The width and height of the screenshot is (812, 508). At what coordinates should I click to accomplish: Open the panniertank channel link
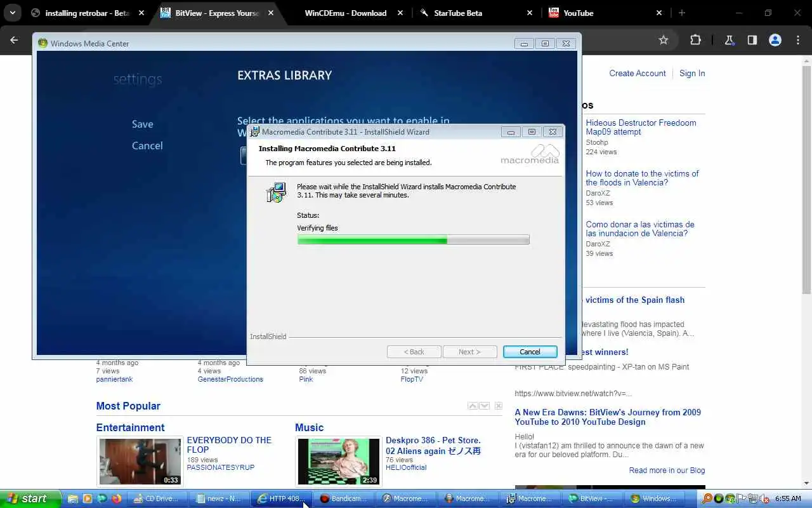[114, 379]
